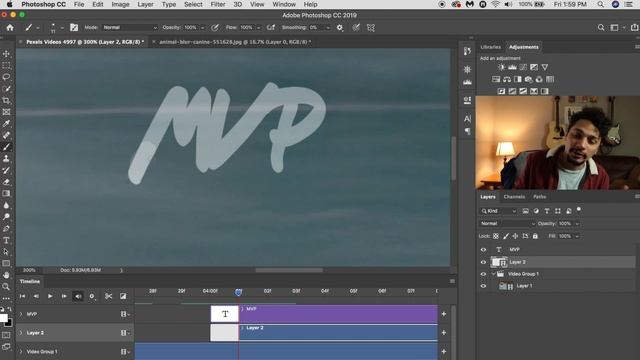This screenshot has width=640, height=360.
Task: Open the Layer menu
Action: (x=145, y=4)
